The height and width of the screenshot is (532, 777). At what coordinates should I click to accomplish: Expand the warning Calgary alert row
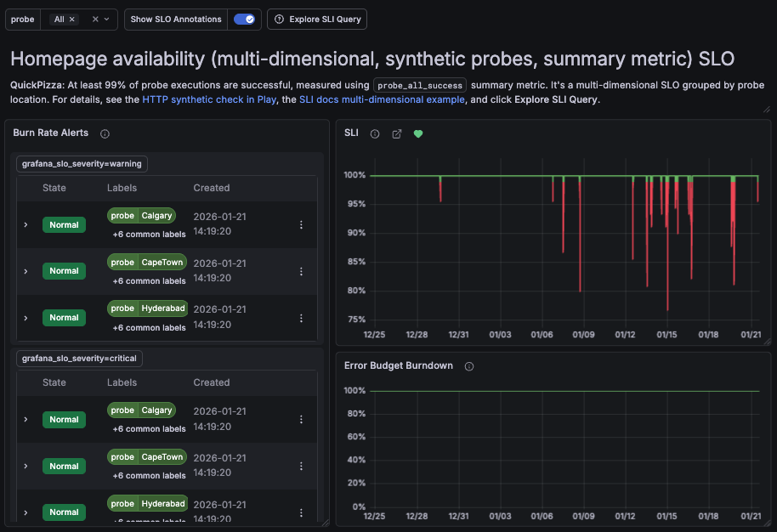[26, 225]
